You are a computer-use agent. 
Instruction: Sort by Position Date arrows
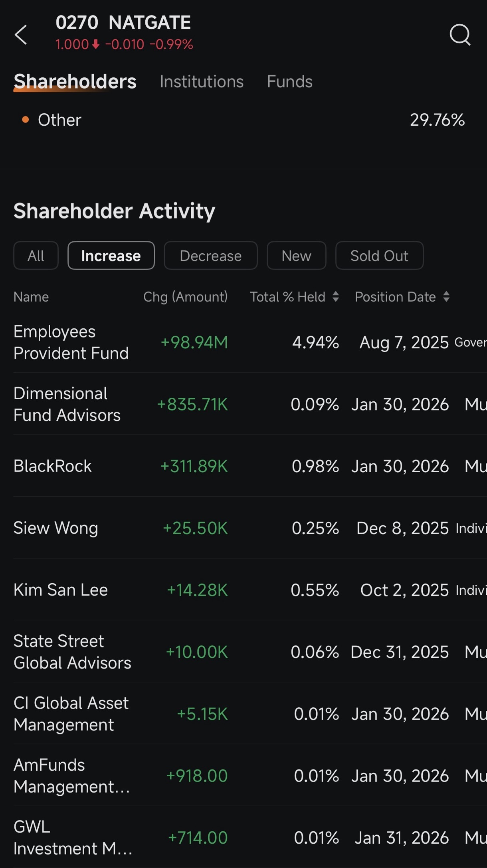[x=446, y=296]
